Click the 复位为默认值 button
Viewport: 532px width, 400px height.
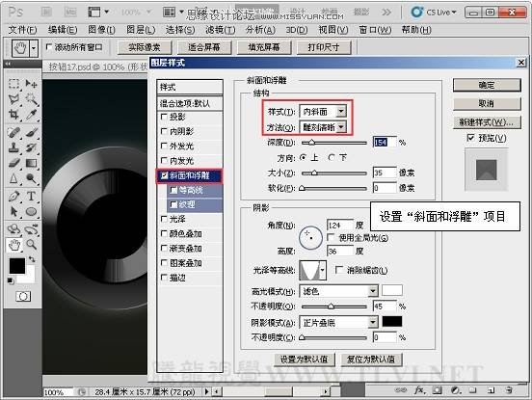371,359
